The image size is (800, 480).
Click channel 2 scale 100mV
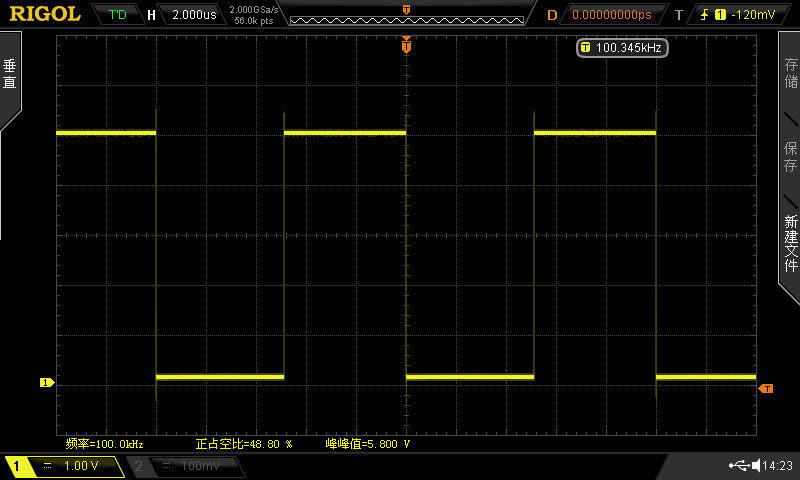[201, 465]
